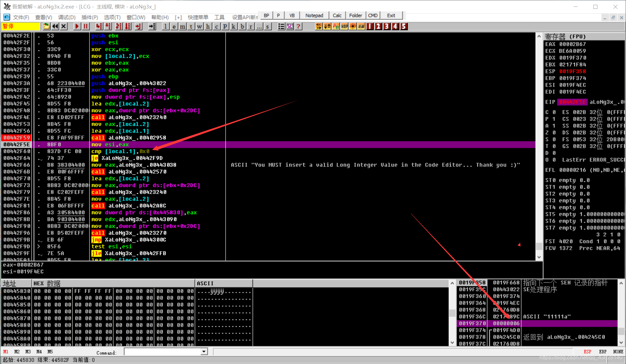Click the CMD button

pos(373,16)
